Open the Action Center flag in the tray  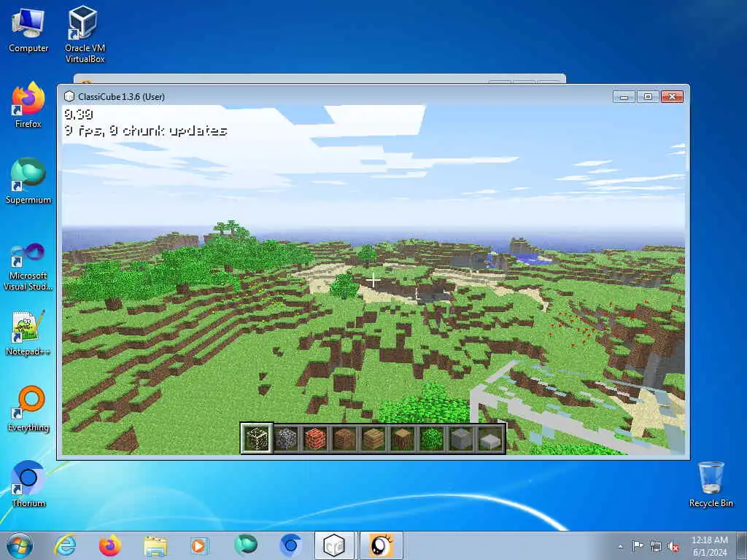coord(638,546)
